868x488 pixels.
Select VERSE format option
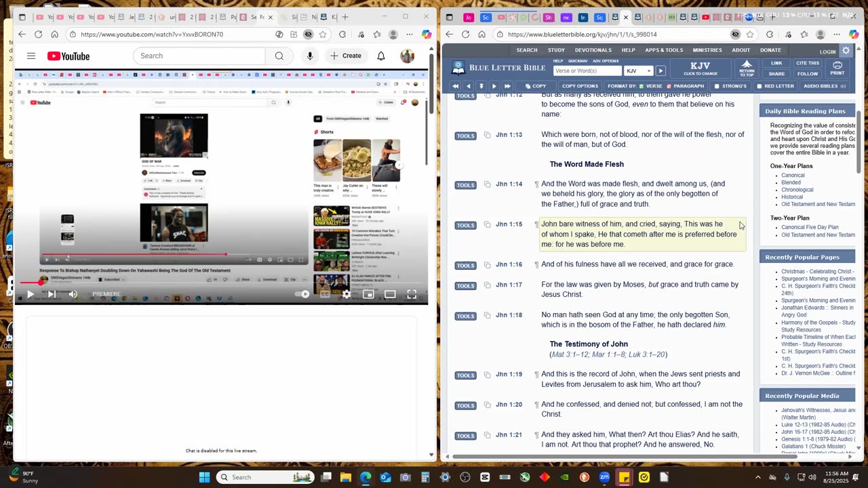(x=650, y=86)
